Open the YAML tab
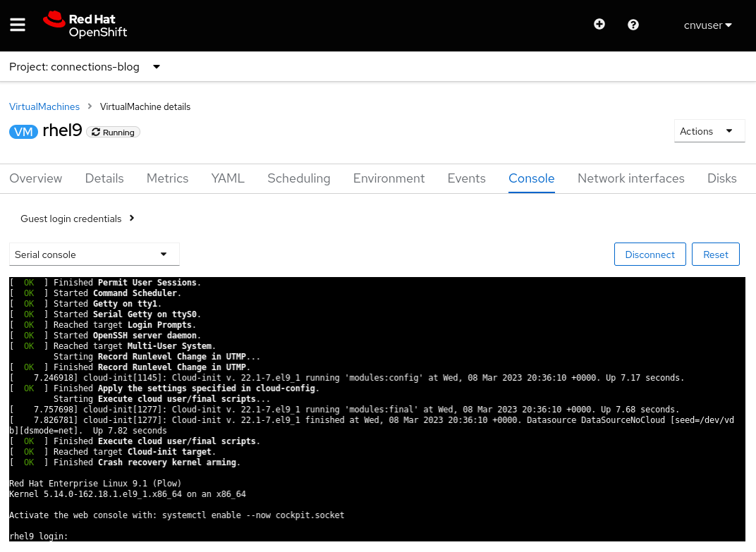The height and width of the screenshot is (552, 756). [228, 178]
